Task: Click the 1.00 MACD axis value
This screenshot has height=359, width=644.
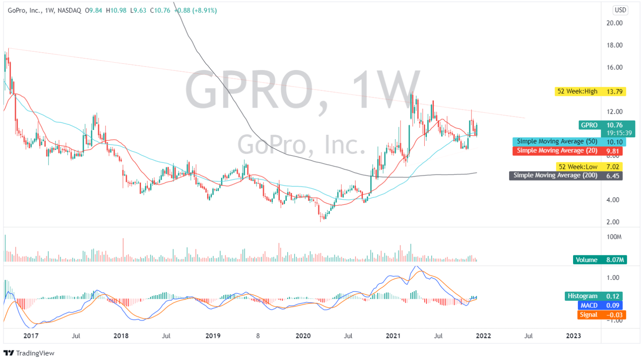Action: coord(613,278)
